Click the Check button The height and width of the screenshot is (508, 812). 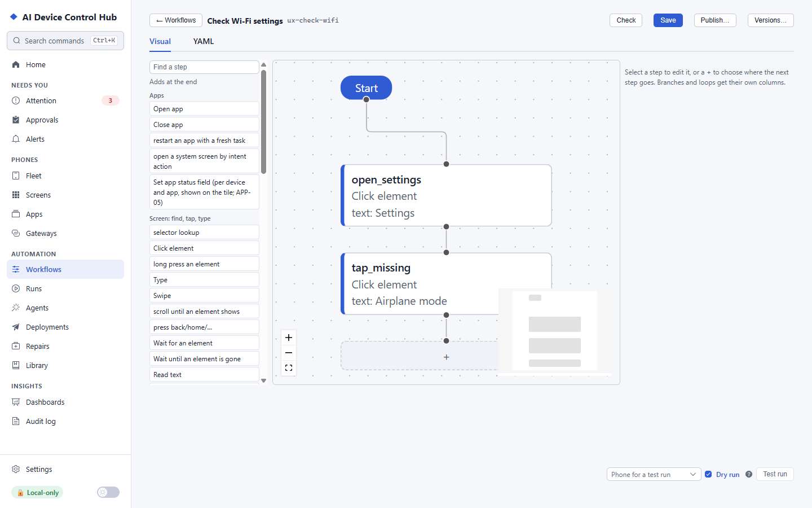(626, 20)
